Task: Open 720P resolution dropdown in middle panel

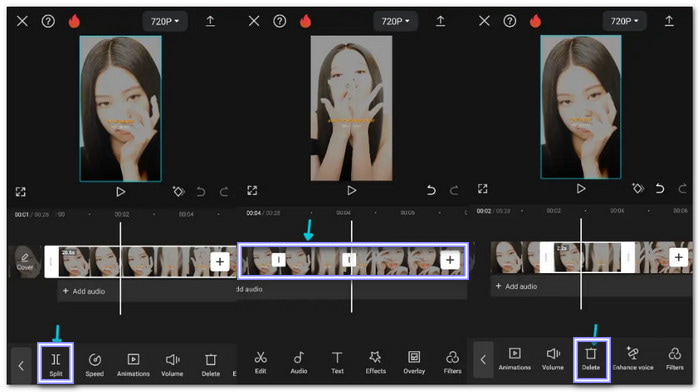Action: (396, 21)
